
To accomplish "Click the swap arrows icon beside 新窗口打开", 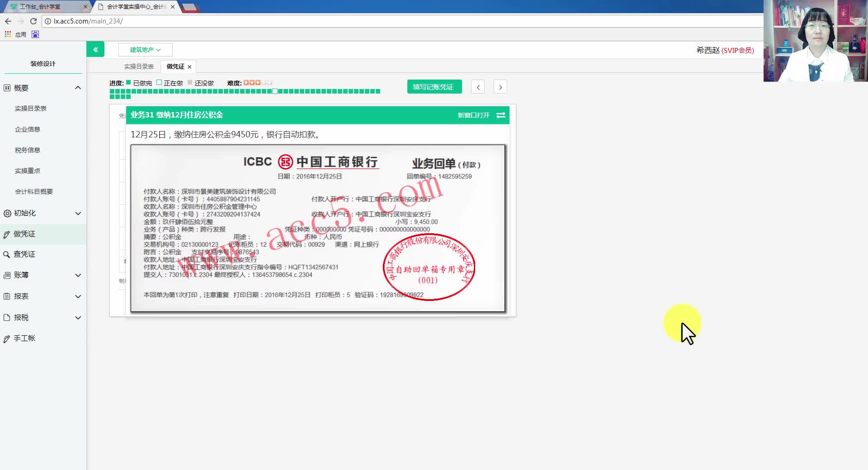I will (500, 115).
